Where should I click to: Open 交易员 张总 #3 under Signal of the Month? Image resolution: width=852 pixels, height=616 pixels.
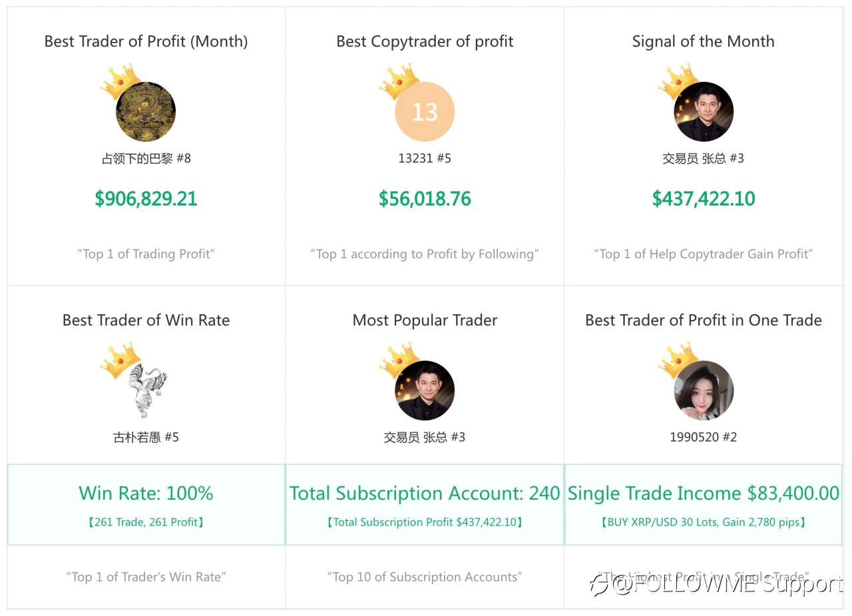point(704,158)
